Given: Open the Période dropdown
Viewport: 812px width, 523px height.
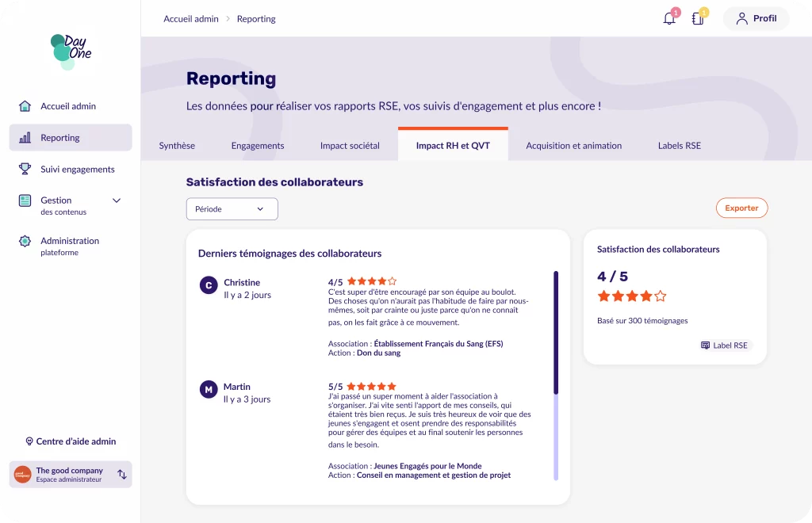Looking at the screenshot, I should (232, 209).
